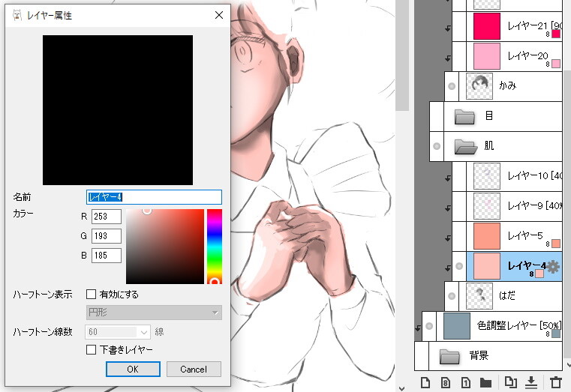Click the saturation-brightness color square

165,246
